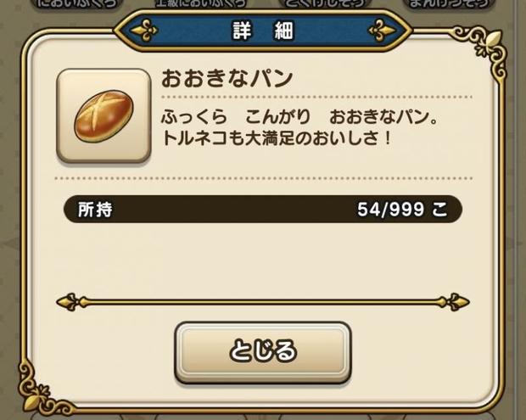Select the どくけしそう item behind dialog
Screen dimensions: 526x420
(325, 4)
